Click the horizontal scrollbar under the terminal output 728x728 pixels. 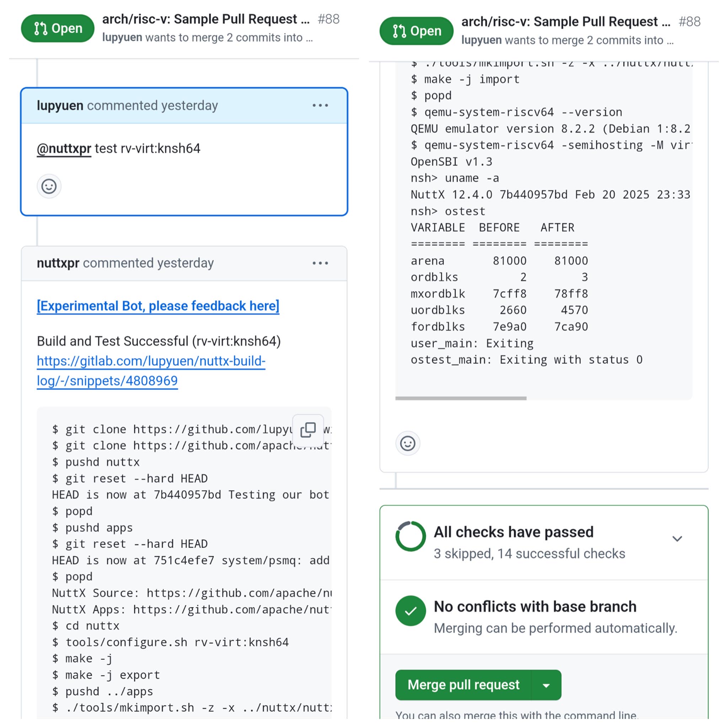(x=461, y=398)
